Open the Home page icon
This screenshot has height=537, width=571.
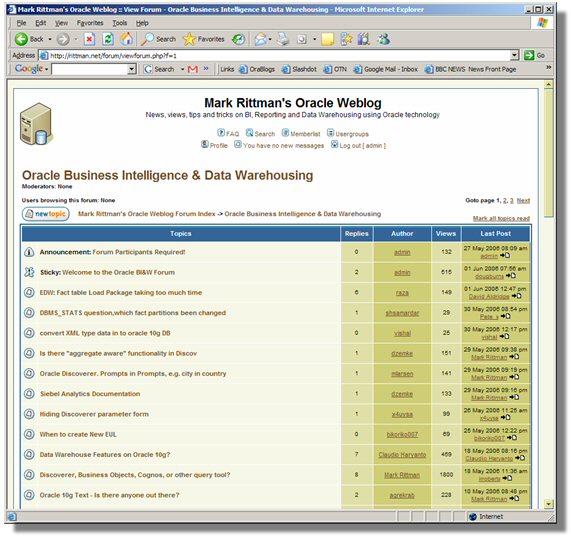tap(127, 39)
